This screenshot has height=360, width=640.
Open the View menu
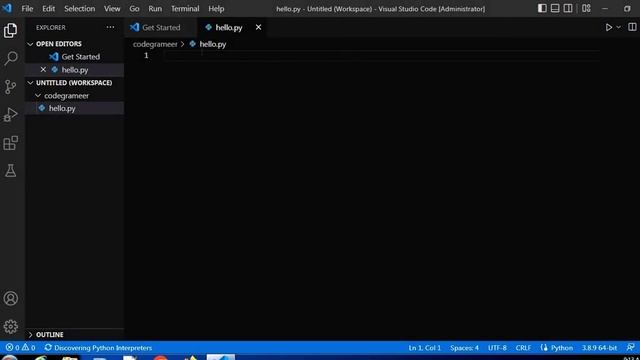(x=112, y=9)
